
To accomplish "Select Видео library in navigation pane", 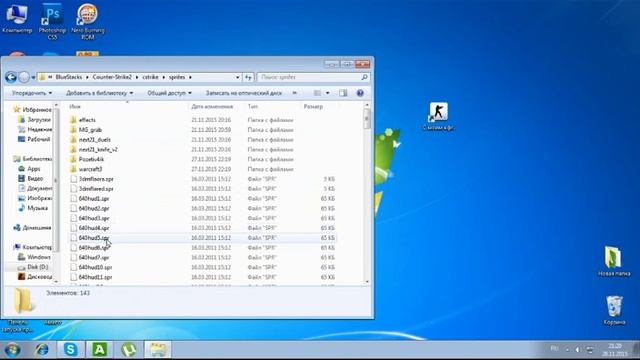I will tap(31, 178).
